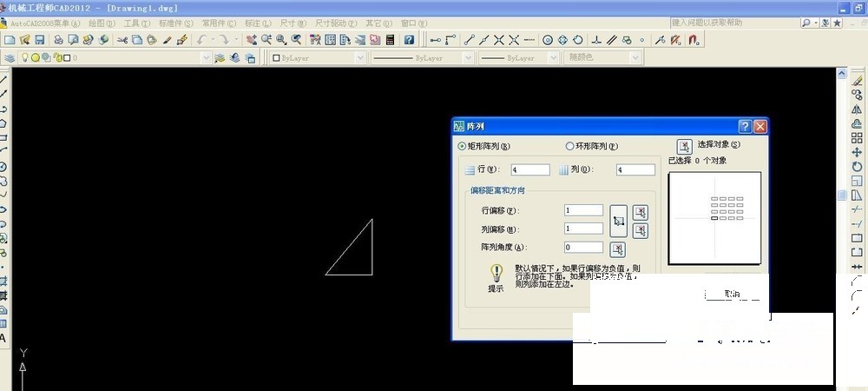Open 随颜色 plot style dropdown

tap(635, 57)
